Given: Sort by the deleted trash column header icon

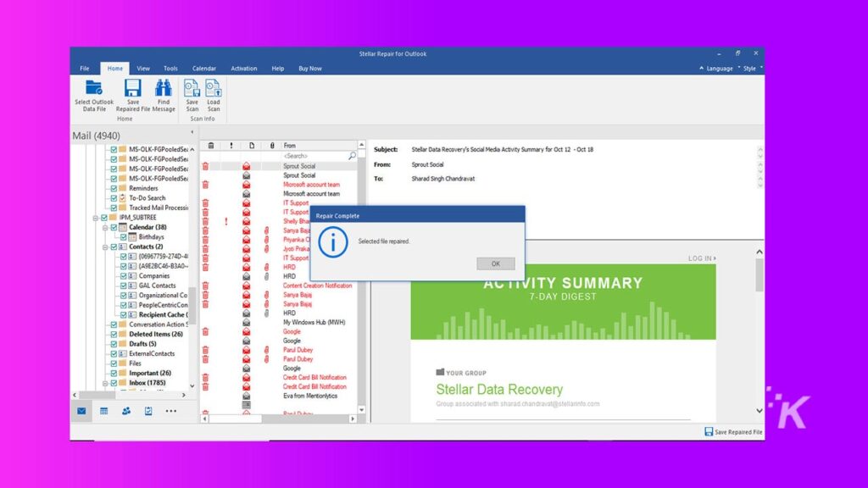Looking at the screenshot, I should (211, 146).
